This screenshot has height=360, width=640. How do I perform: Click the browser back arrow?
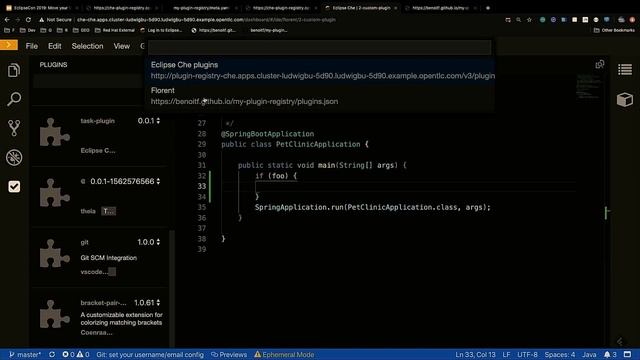(x=7, y=20)
